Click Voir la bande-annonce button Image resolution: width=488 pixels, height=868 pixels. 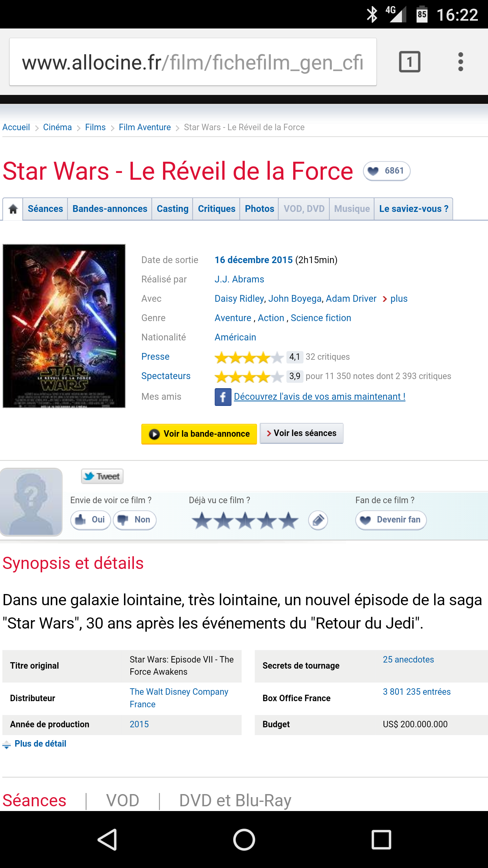[x=199, y=434]
